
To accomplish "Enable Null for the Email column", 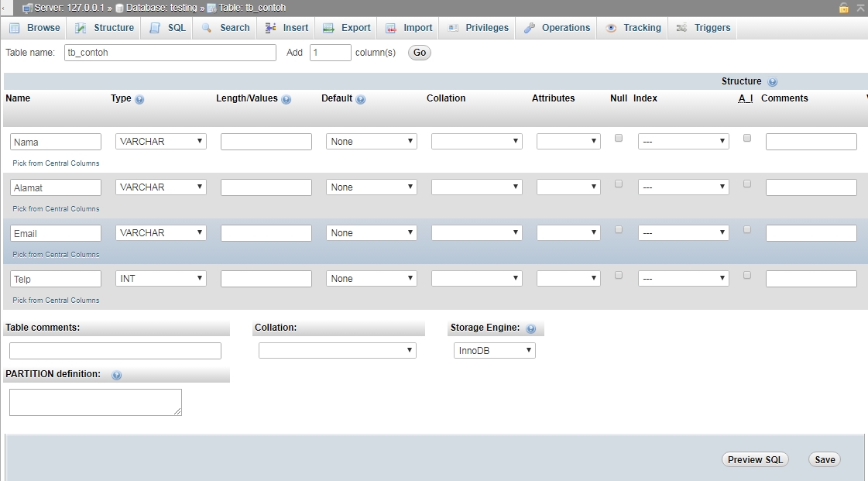I will (617, 229).
